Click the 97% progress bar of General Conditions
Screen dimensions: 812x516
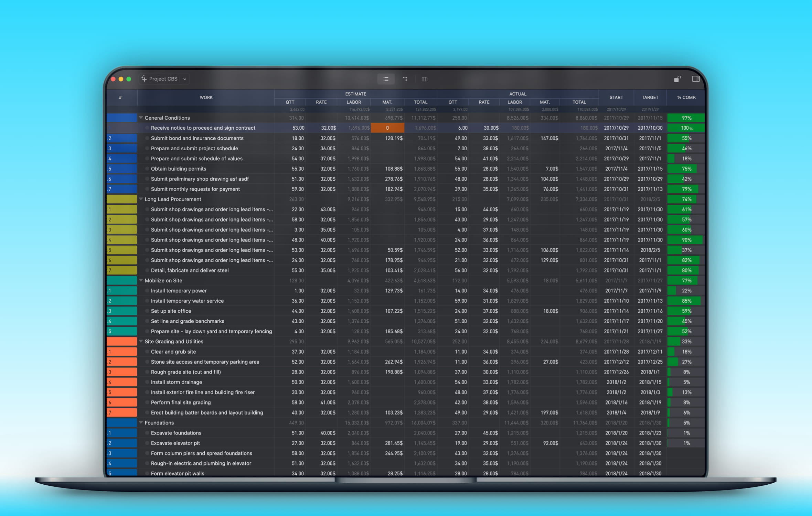tap(686, 118)
